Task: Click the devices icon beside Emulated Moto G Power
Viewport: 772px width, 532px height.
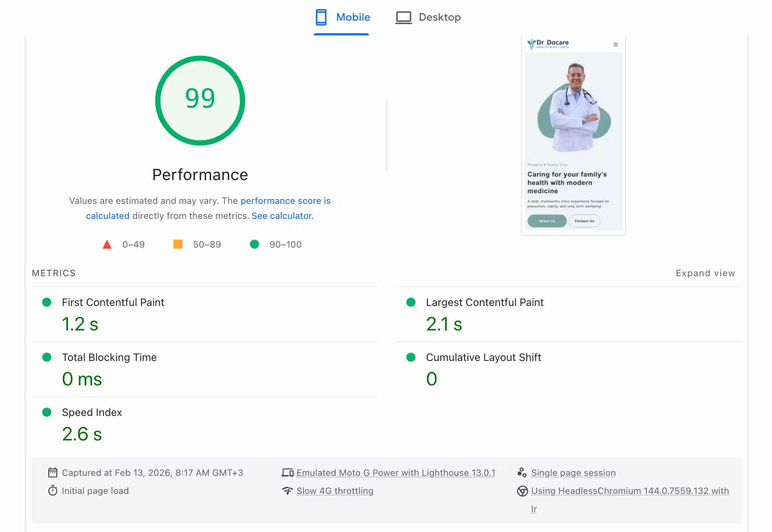Action: 288,472
